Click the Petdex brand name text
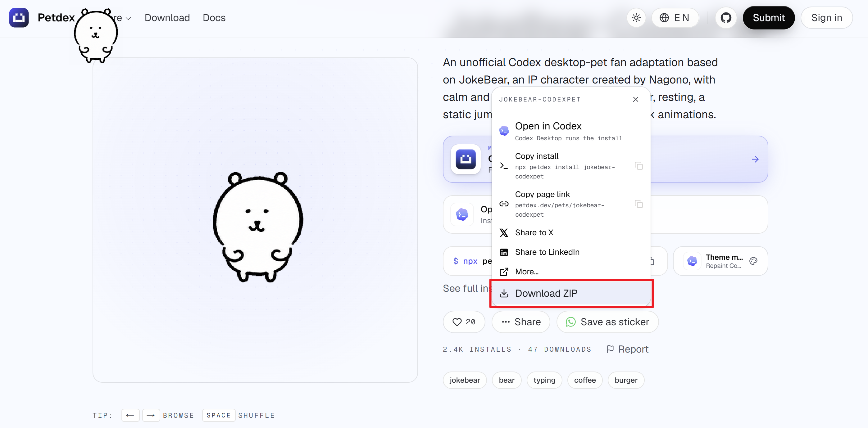 coord(56,17)
